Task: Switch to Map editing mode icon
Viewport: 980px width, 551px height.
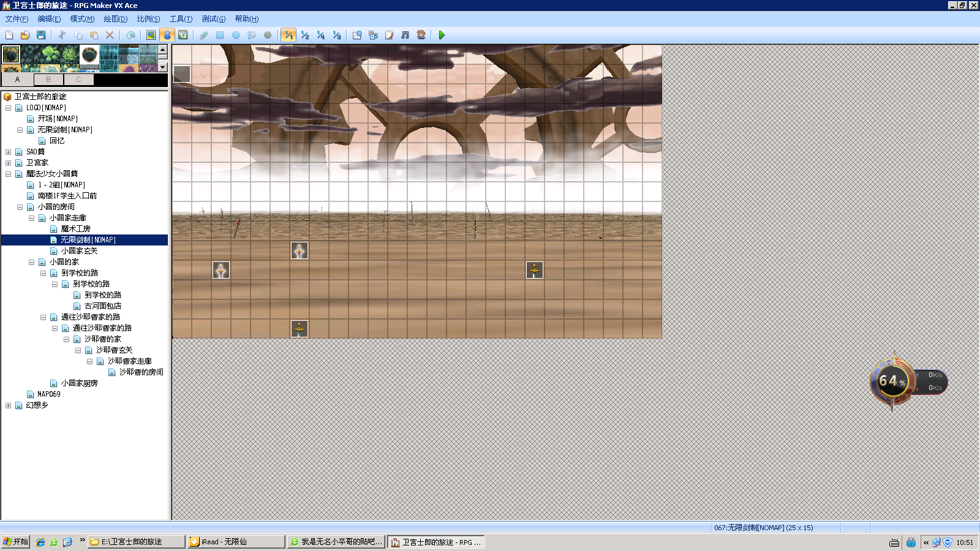Action: tap(151, 35)
